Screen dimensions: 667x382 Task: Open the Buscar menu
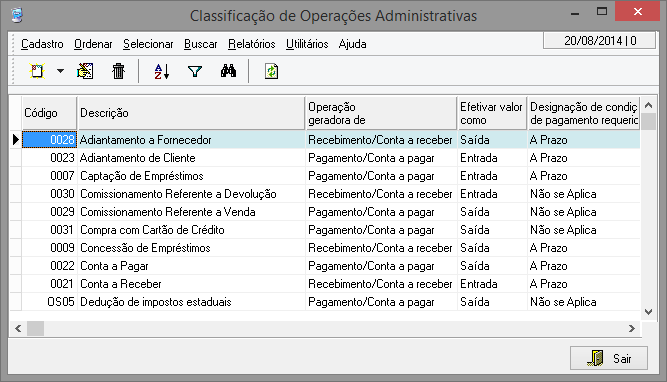pyautogui.click(x=200, y=44)
